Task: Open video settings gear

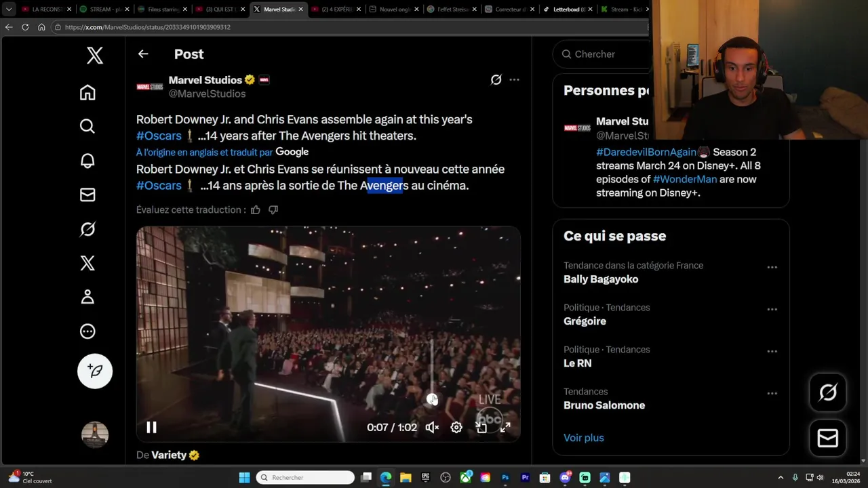Action: tap(456, 427)
